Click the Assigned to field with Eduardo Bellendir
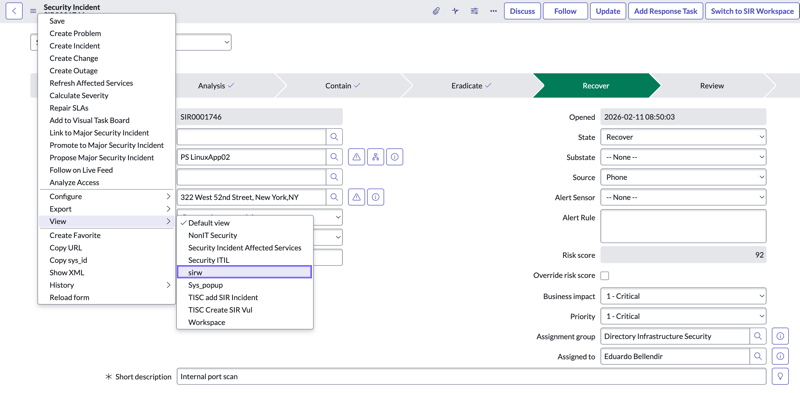The height and width of the screenshot is (393, 800). point(674,356)
